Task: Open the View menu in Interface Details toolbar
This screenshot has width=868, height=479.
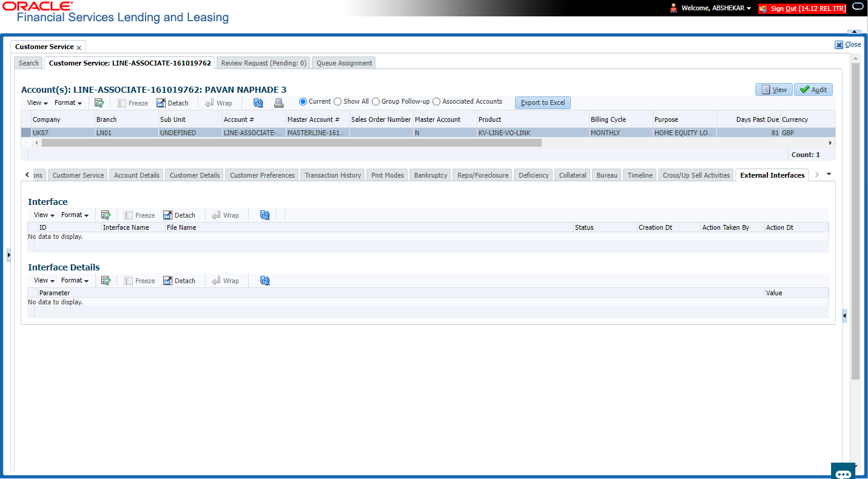Action: coord(44,281)
